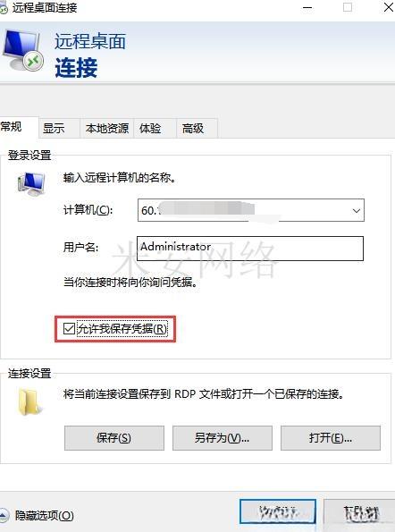The height and width of the screenshot is (532, 395).
Task: Switch to the 体验 tab
Action: (x=150, y=129)
